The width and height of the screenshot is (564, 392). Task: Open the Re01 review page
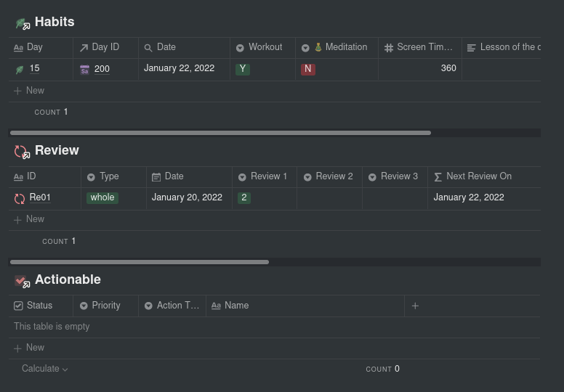pos(40,197)
